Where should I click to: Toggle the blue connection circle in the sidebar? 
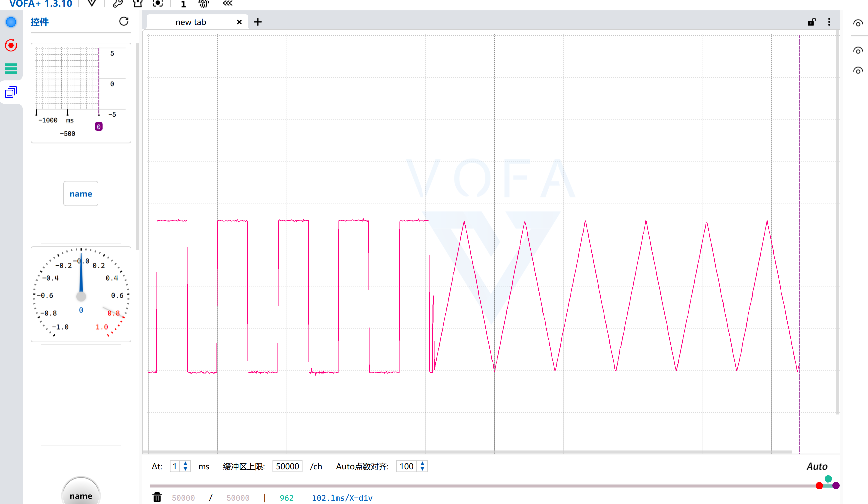click(x=11, y=22)
